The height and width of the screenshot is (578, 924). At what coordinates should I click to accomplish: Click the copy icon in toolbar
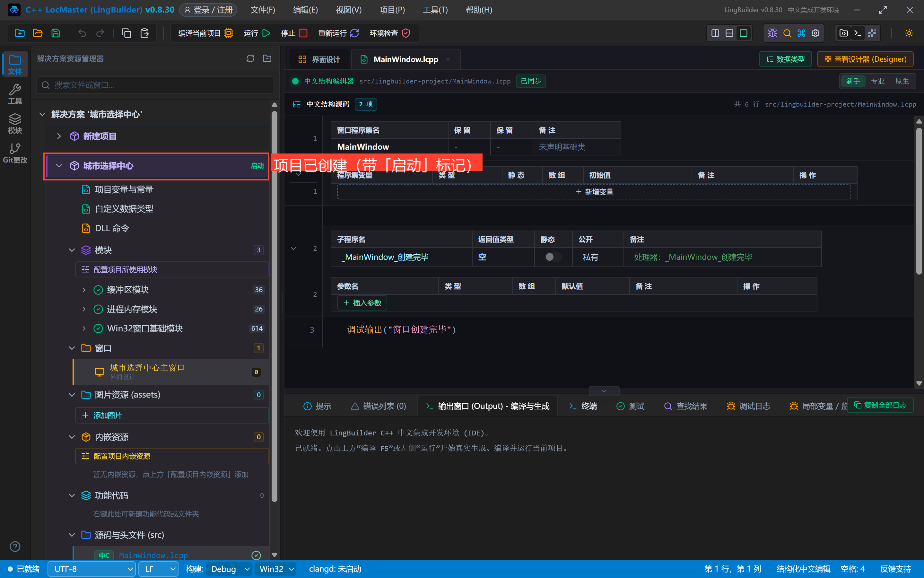pyautogui.click(x=126, y=33)
